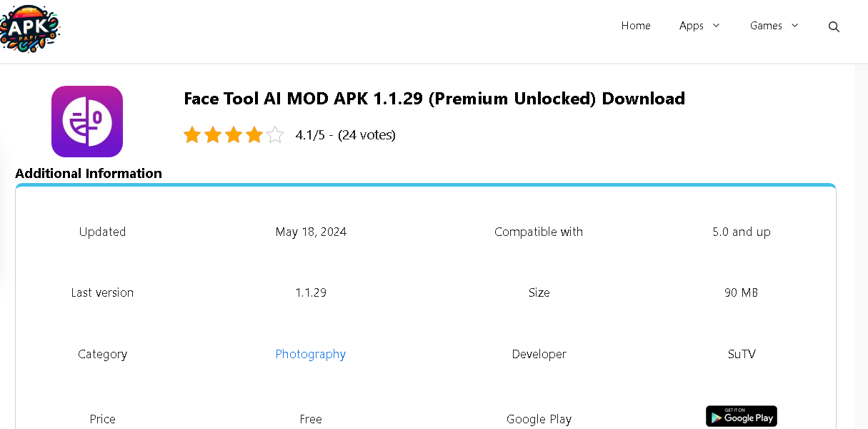This screenshot has width=868, height=429.
Task: Click the 1.1.29 last version value
Action: click(311, 292)
